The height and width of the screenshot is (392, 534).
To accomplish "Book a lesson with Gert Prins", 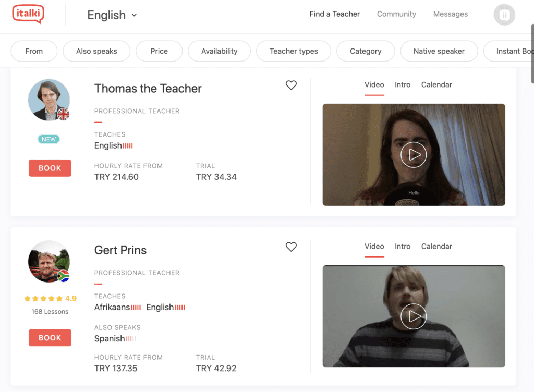I will [x=50, y=338].
